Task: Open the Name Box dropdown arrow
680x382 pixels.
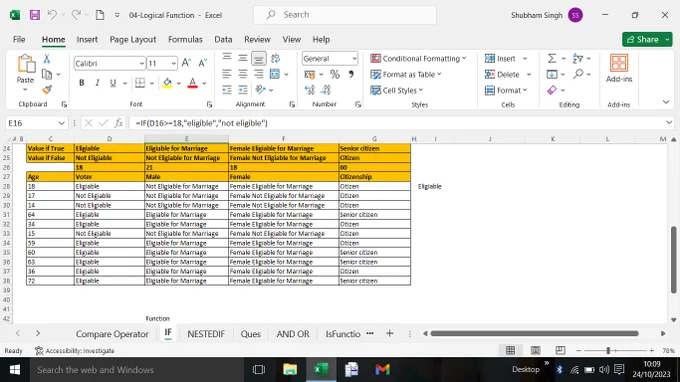Action: [x=62, y=123]
